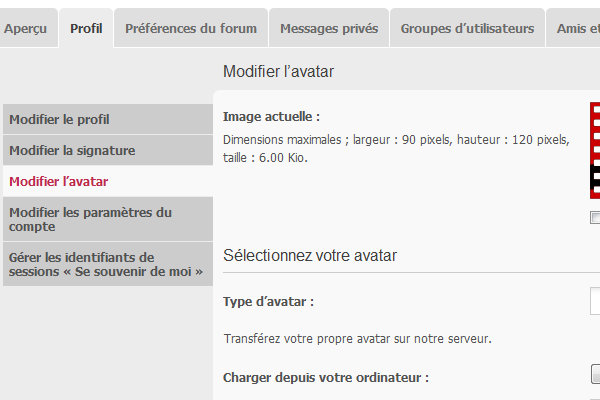
Task: Click the Image actuelle label
Action: pyautogui.click(x=272, y=117)
